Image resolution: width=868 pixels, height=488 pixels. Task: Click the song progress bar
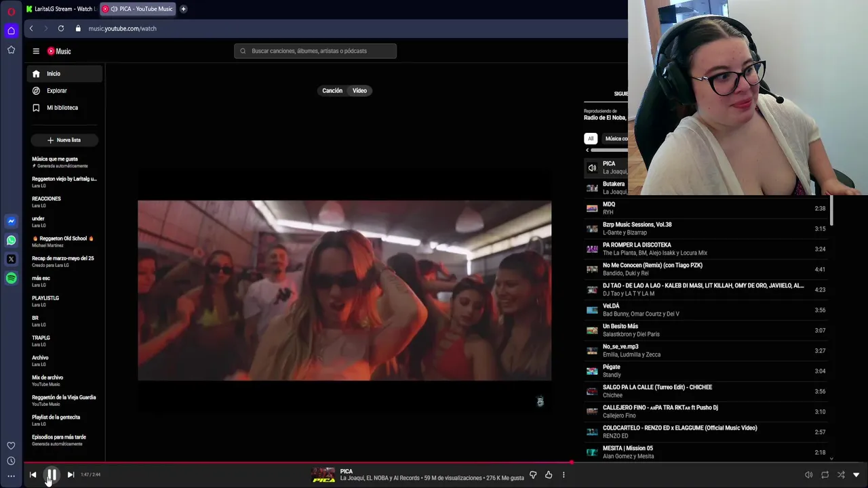click(446, 463)
